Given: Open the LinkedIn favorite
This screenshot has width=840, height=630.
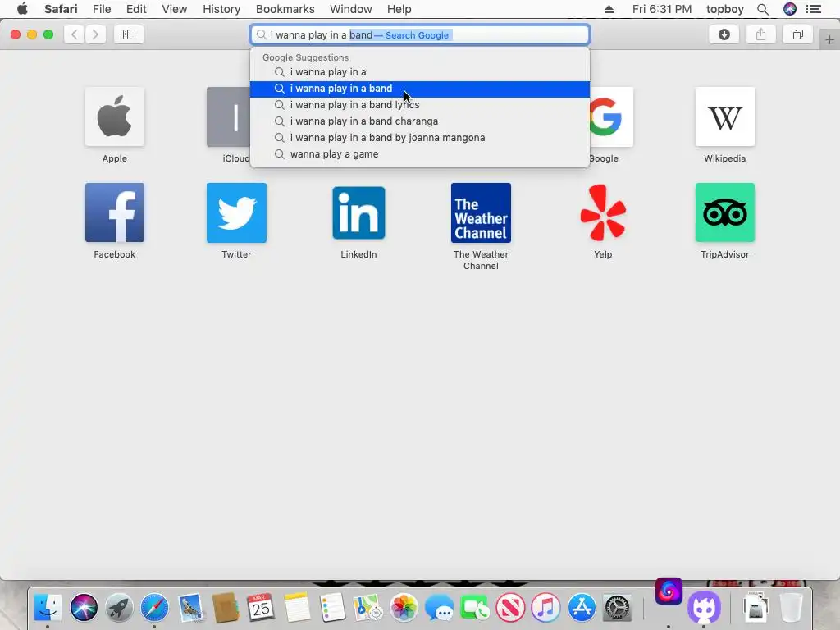Looking at the screenshot, I should (x=358, y=212).
